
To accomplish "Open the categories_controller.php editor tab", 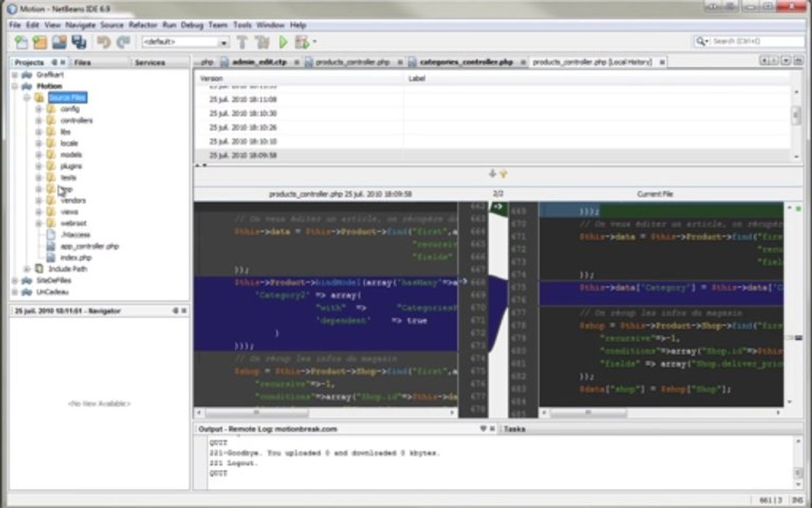I will point(466,62).
